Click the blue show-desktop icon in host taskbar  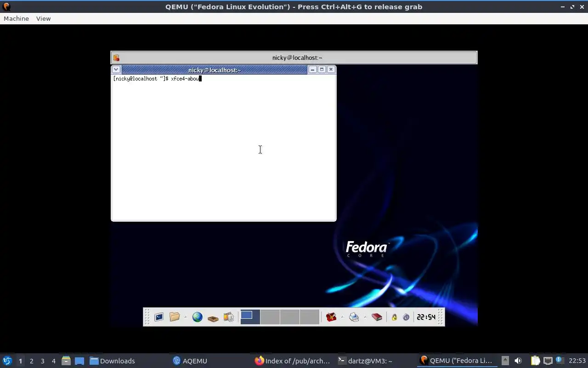pos(79,361)
